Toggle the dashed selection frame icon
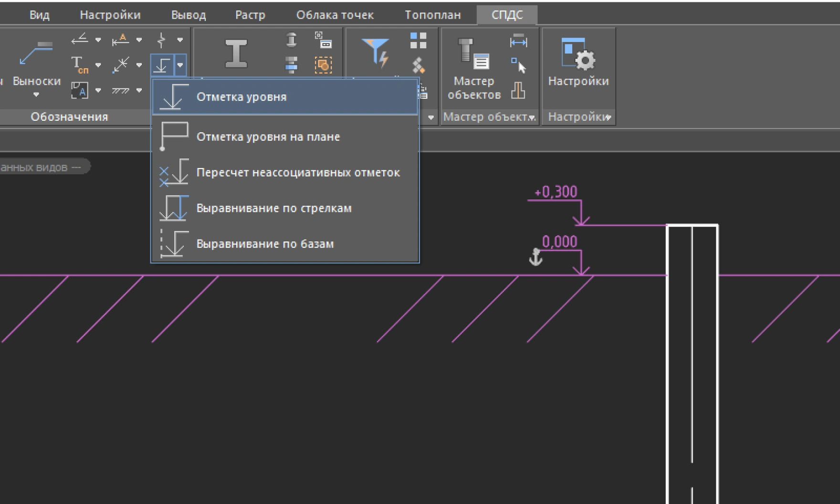The width and height of the screenshot is (840, 504). coord(323,66)
